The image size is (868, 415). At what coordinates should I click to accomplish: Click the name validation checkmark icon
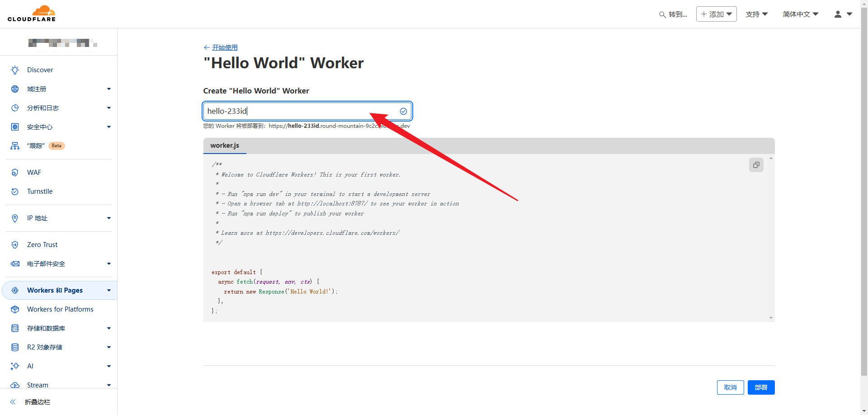(403, 111)
